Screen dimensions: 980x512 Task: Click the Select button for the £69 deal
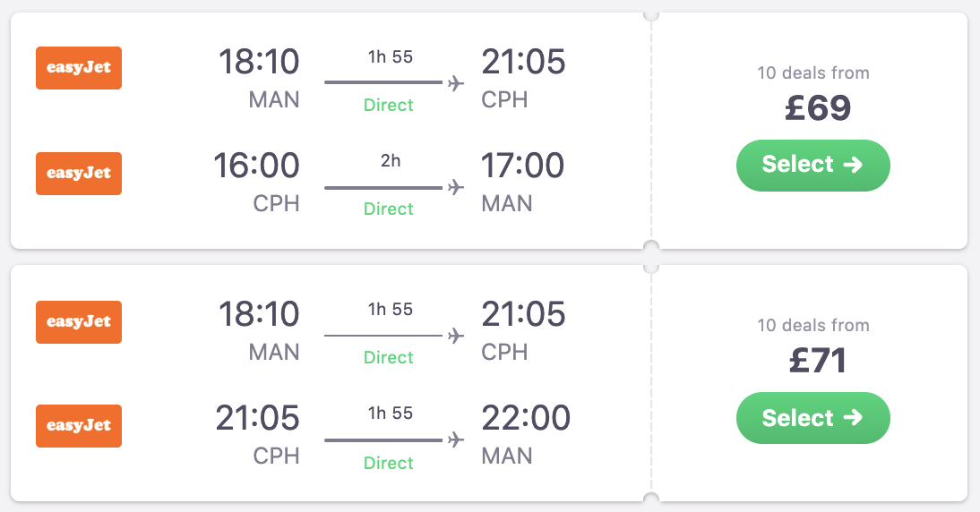(x=812, y=165)
